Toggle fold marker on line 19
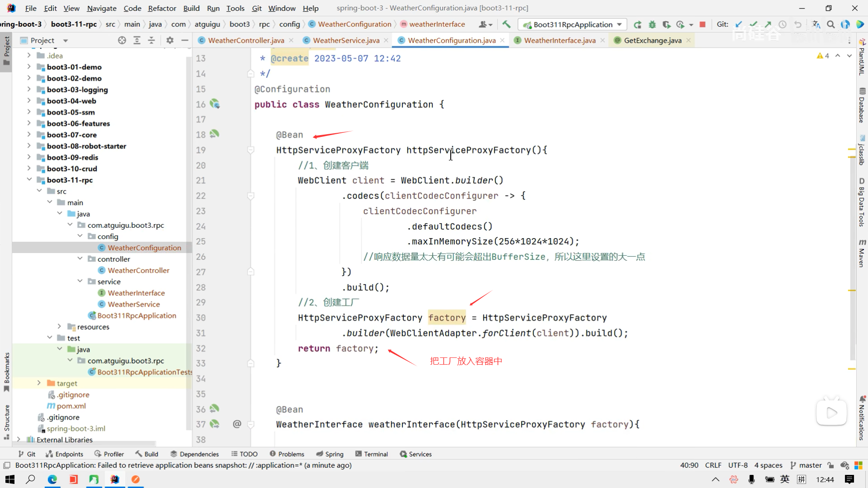The image size is (868, 488). 250,150
